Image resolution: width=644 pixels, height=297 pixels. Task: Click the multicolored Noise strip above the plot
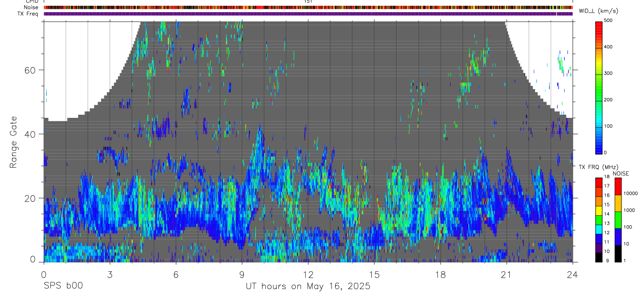pyautogui.click(x=308, y=7)
